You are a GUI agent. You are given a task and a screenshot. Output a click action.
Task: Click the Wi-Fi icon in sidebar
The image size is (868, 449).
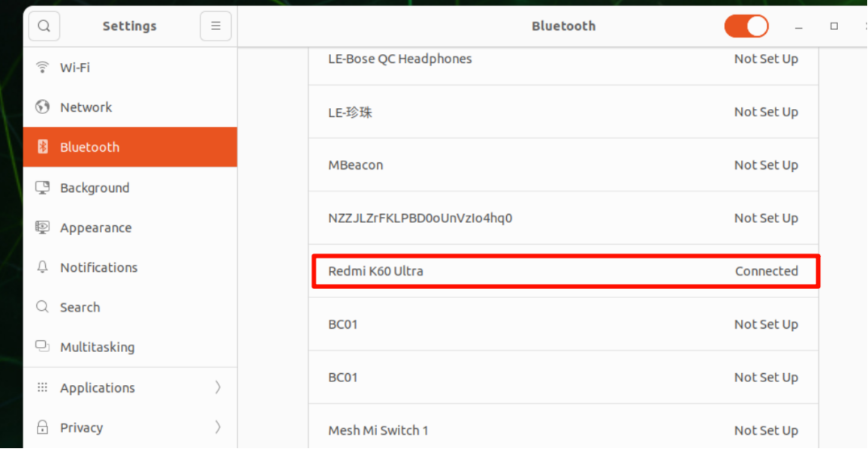pos(43,68)
